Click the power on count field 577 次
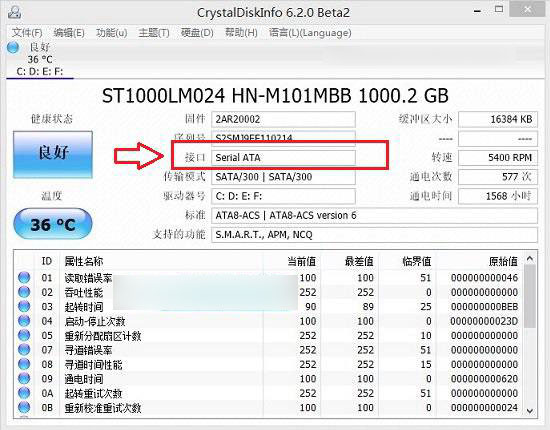Screen dimensions: 550x430 point(498,177)
